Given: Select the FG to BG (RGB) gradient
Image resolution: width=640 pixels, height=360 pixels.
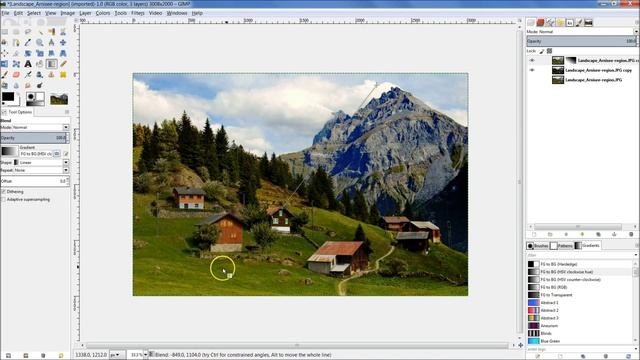Looking at the screenshot, I should click(x=553, y=287).
